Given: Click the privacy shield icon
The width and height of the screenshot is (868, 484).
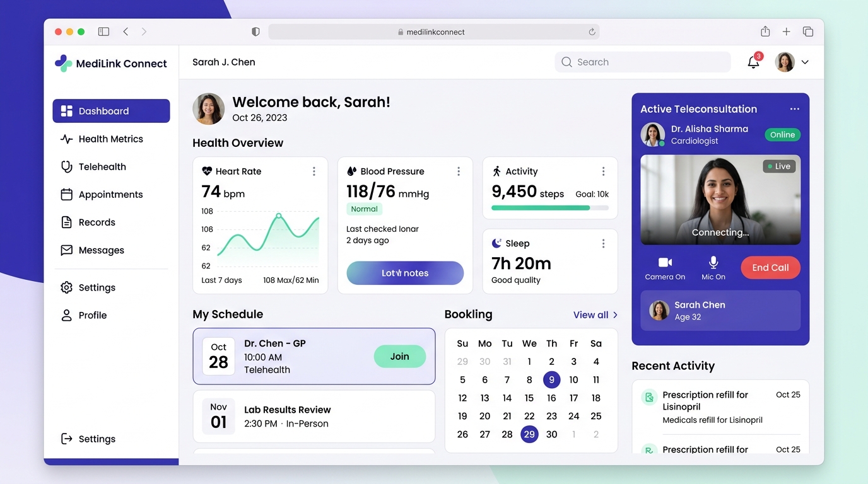Looking at the screenshot, I should 255,32.
